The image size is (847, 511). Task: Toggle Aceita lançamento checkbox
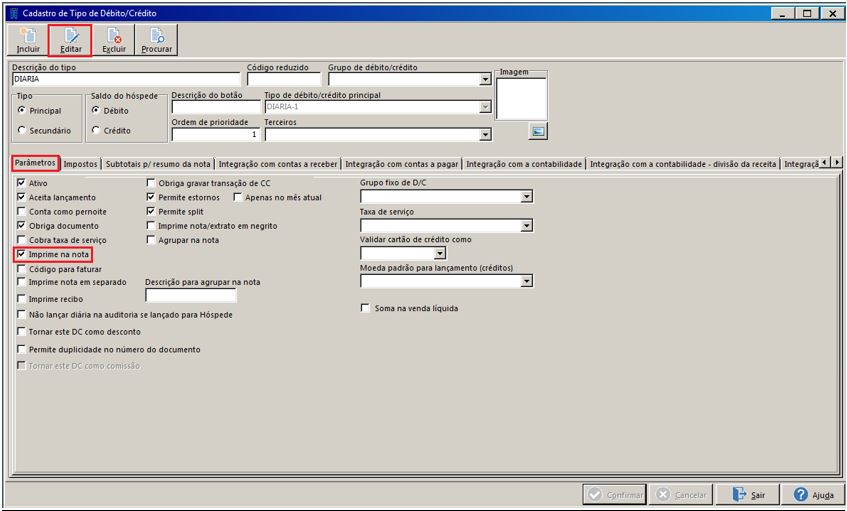(x=22, y=197)
